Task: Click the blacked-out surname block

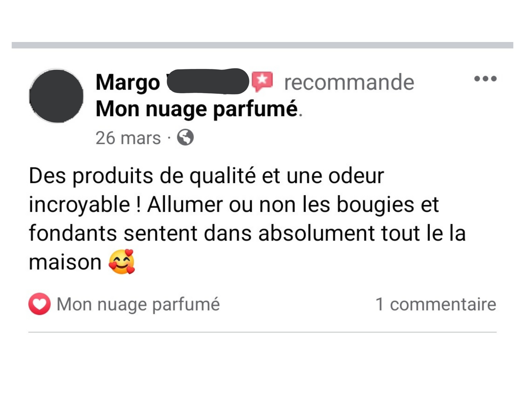Action: pyautogui.click(x=208, y=81)
